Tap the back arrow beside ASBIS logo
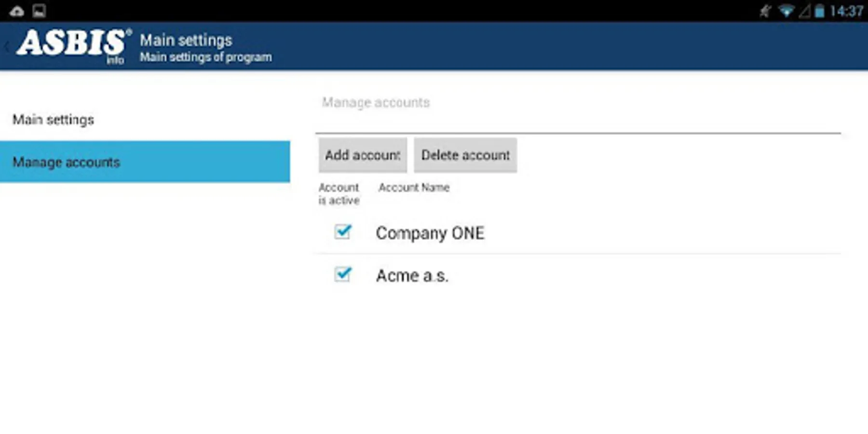The height and width of the screenshot is (434, 868). coord(7,47)
